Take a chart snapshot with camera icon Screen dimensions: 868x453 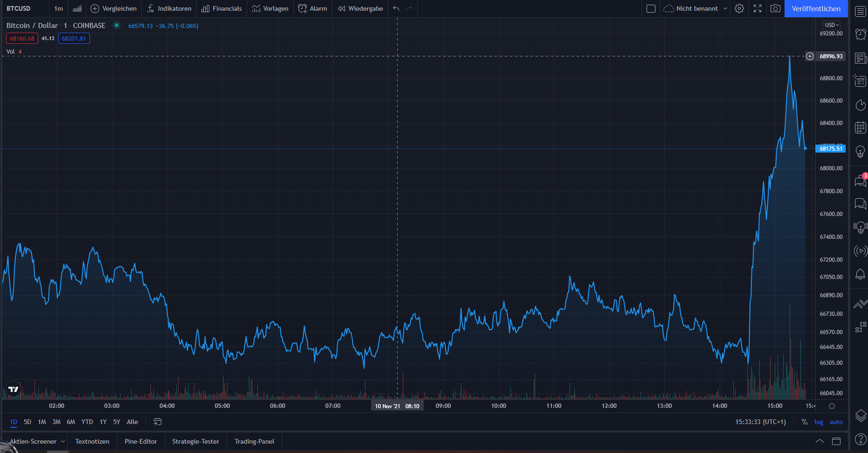775,8
